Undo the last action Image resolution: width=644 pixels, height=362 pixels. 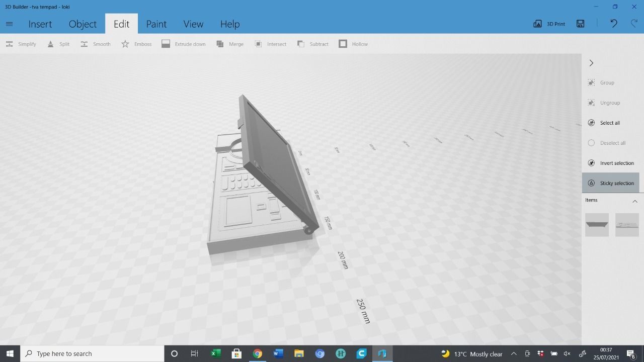613,24
